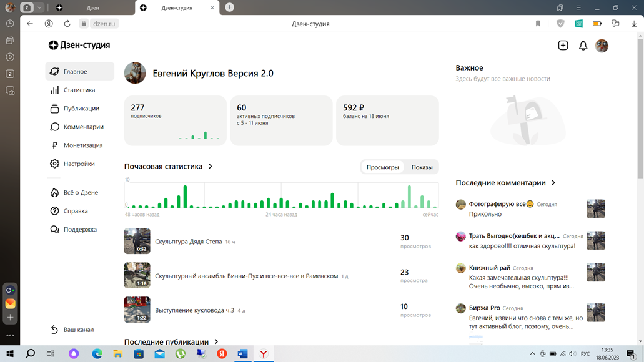This screenshot has height=362, width=644.
Task: Expand Почасовая статистика chevron
Action: click(211, 166)
